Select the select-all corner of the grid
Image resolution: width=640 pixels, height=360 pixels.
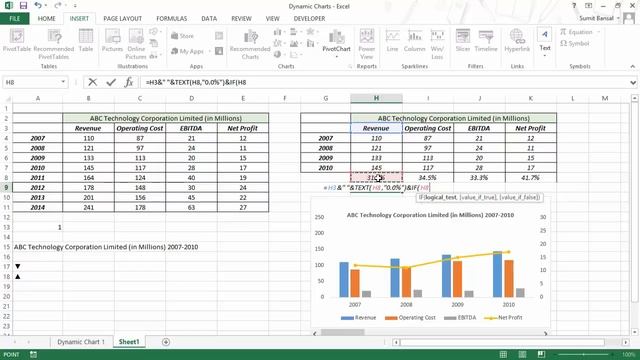tap(7, 98)
